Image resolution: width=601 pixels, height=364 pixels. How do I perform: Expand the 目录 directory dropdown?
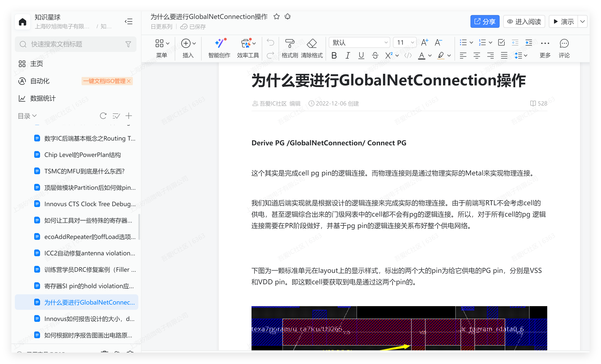(27, 116)
